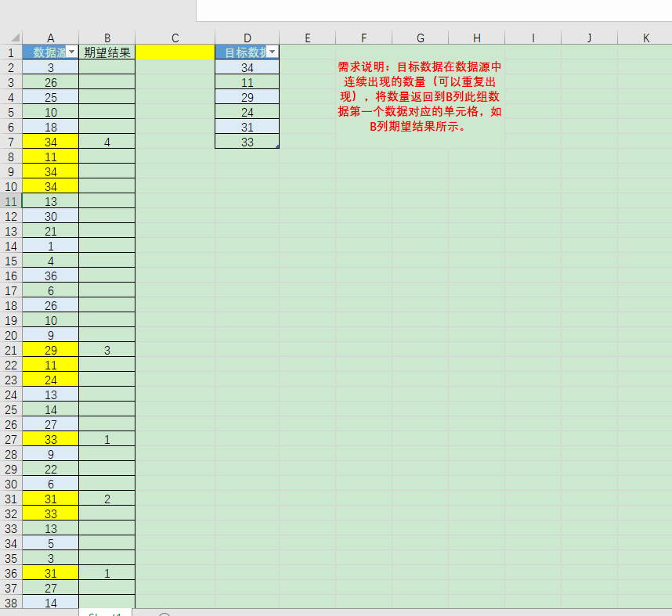Open the 目标数据 filter dropdown in cell D1
The image size is (672, 616).
pyautogui.click(x=273, y=52)
